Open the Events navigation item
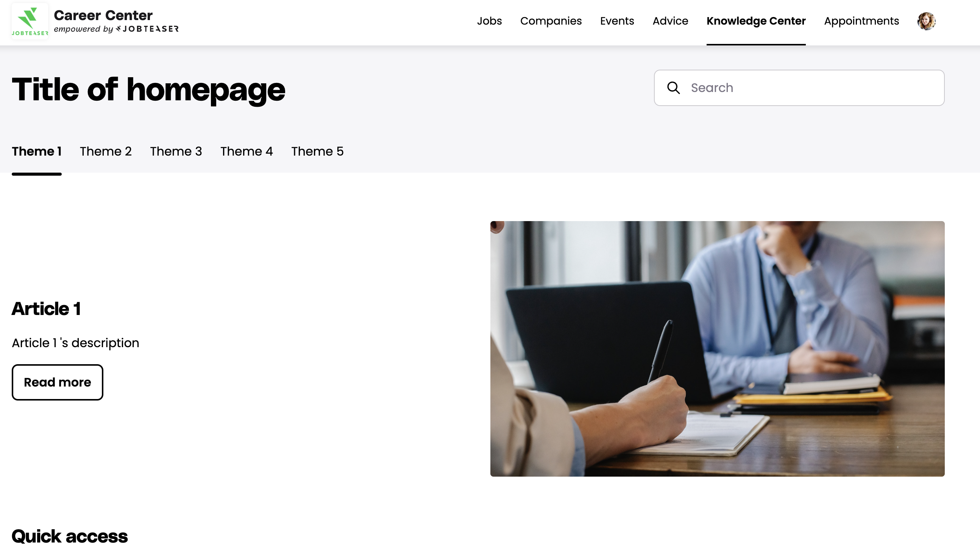The width and height of the screenshot is (980, 555). pyautogui.click(x=617, y=21)
